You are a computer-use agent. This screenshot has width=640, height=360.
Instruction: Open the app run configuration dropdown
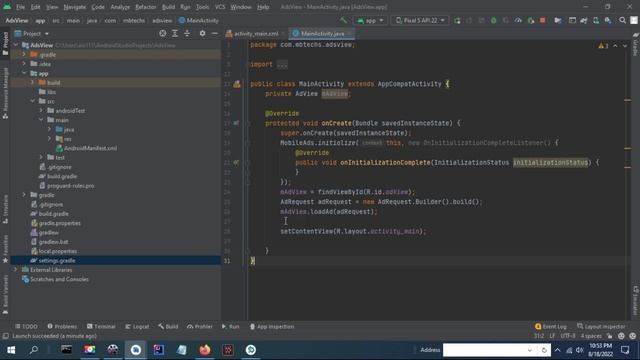click(x=370, y=20)
